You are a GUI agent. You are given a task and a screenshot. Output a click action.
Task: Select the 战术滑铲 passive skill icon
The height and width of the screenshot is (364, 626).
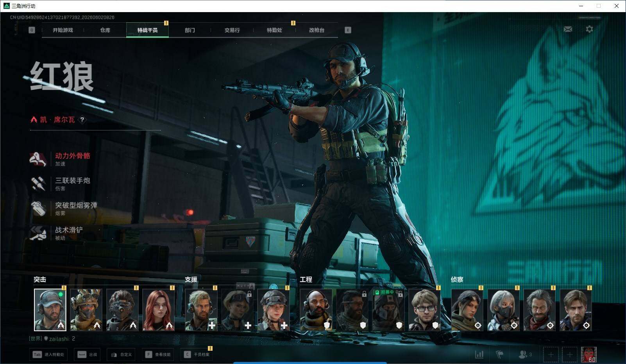click(38, 233)
